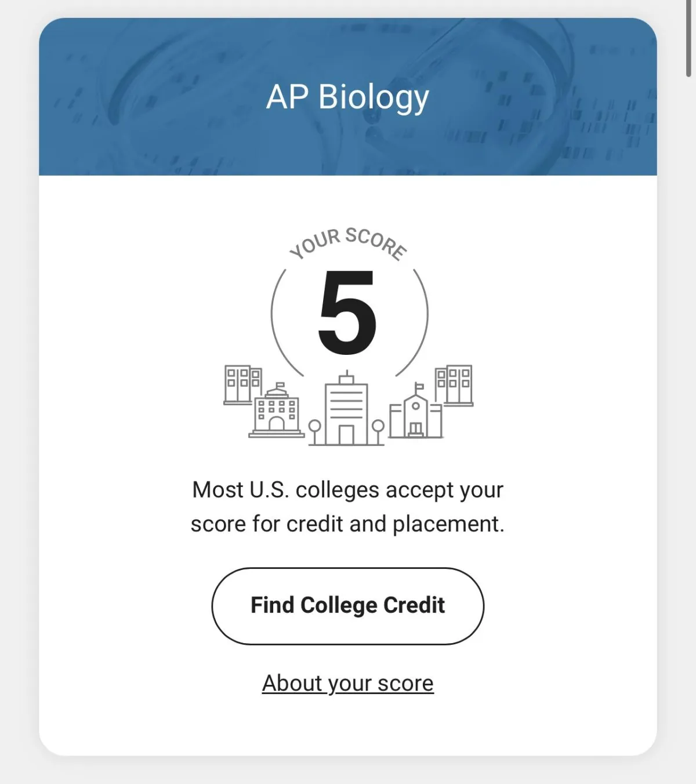Click the page scrollbar thumb at top right
This screenshot has width=696, height=784.
coord(688,38)
